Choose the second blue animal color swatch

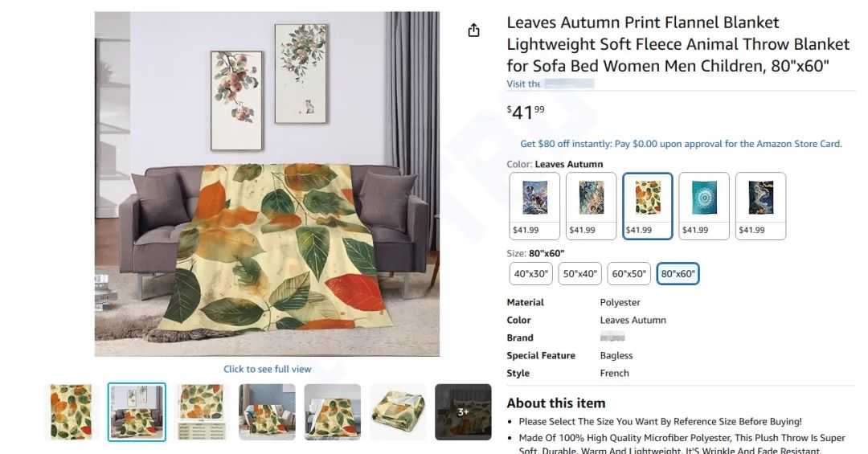point(592,206)
